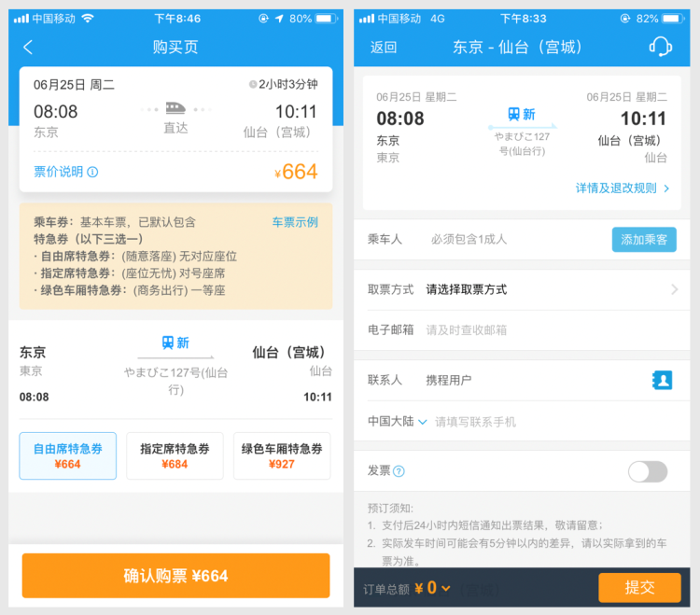Click 确认购票 ¥664 button
Viewport: 700px width, 615px height.
(175, 575)
